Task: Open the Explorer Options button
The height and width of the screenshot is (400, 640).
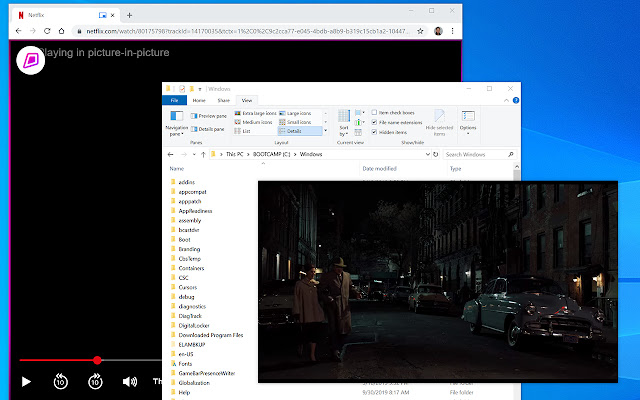Action: tap(468, 122)
